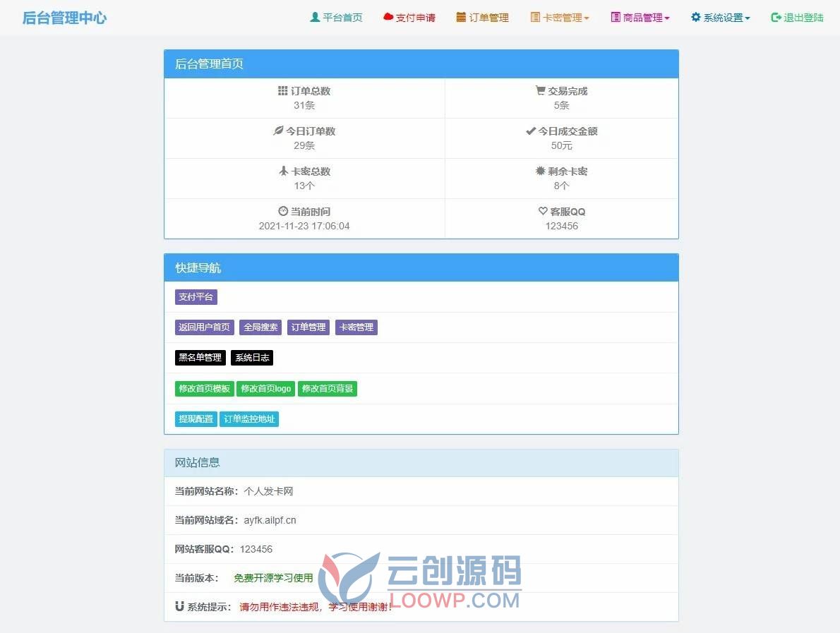Open the 提现配置 shortcut
This screenshot has height=633, width=840.
click(x=196, y=418)
